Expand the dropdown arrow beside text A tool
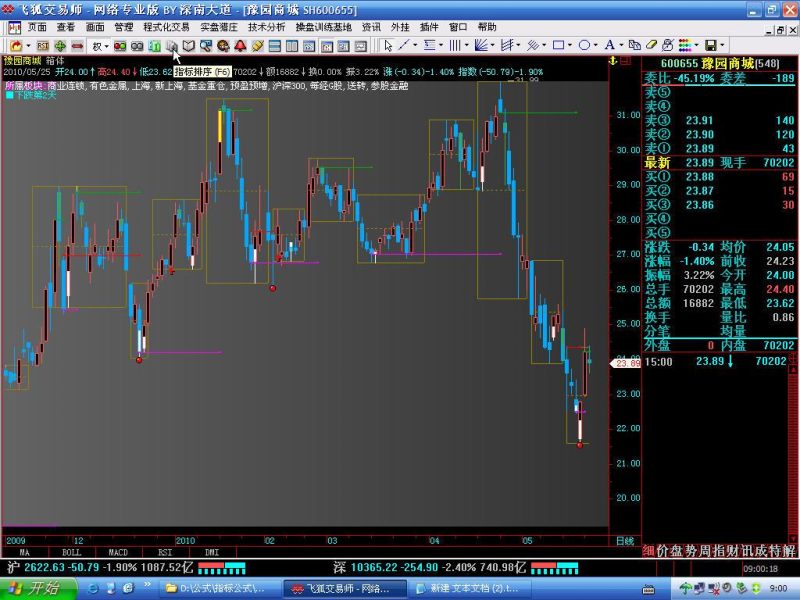 coord(621,46)
